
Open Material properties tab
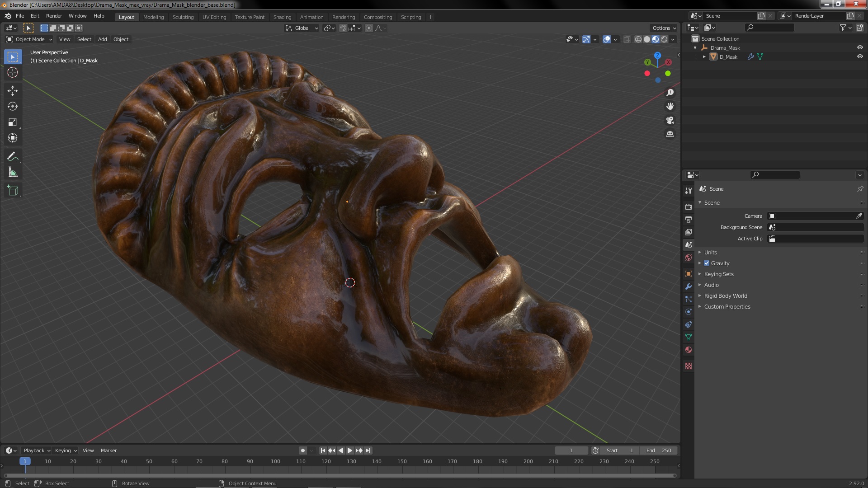pos(689,350)
